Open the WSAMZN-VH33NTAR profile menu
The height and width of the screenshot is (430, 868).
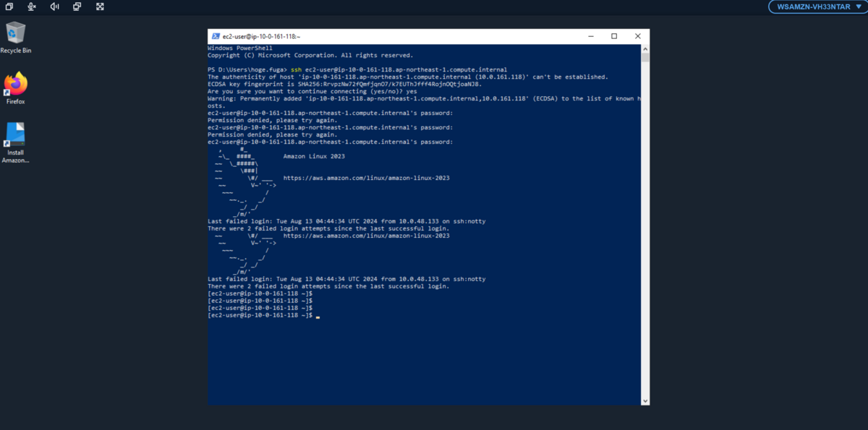[817, 7]
